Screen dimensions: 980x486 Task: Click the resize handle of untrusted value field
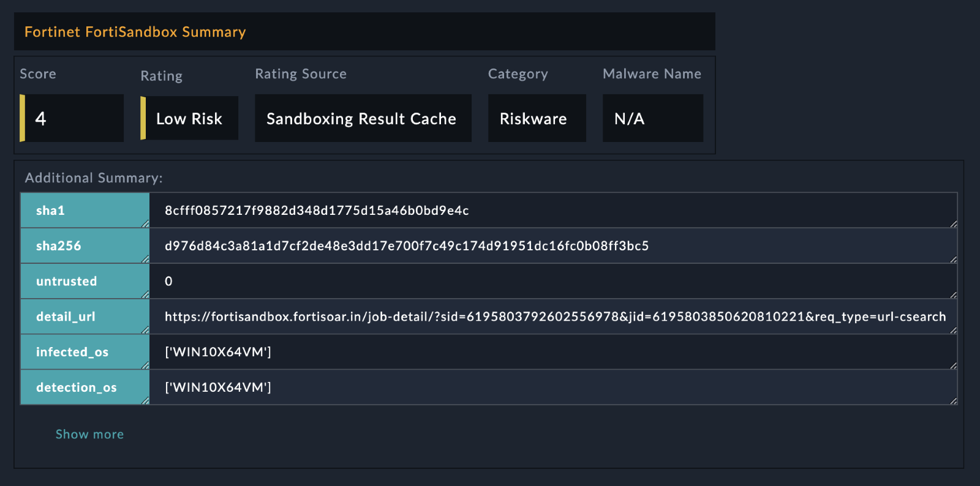click(953, 295)
